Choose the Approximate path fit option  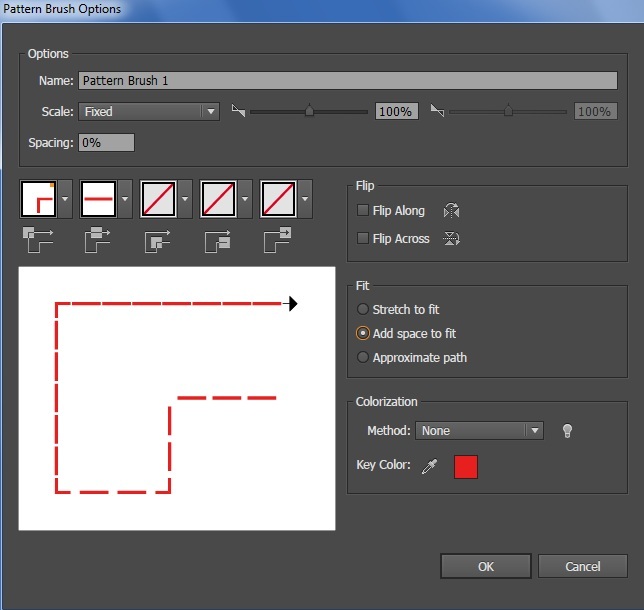coord(363,357)
